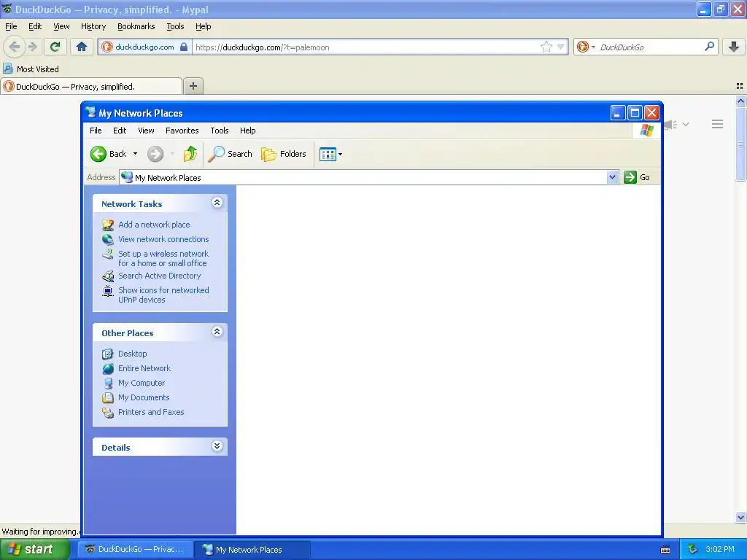Click Search Active Directory icon
The image size is (747, 560).
click(108, 276)
